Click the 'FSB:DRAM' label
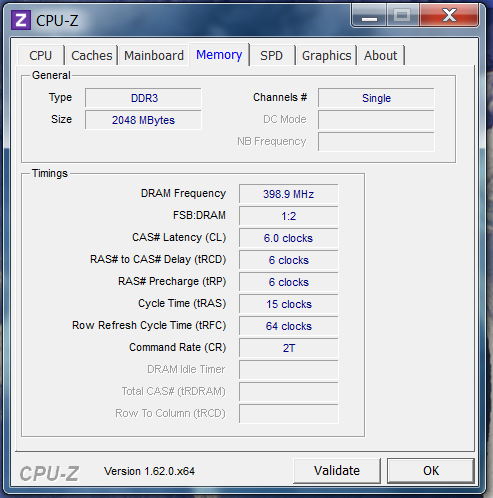 [199, 215]
